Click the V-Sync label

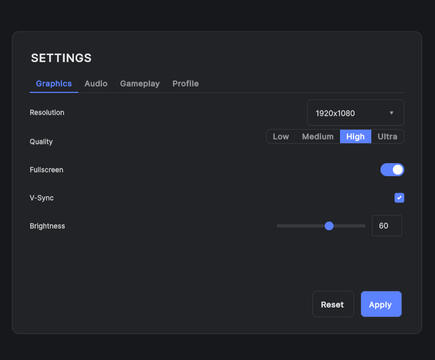tap(42, 198)
